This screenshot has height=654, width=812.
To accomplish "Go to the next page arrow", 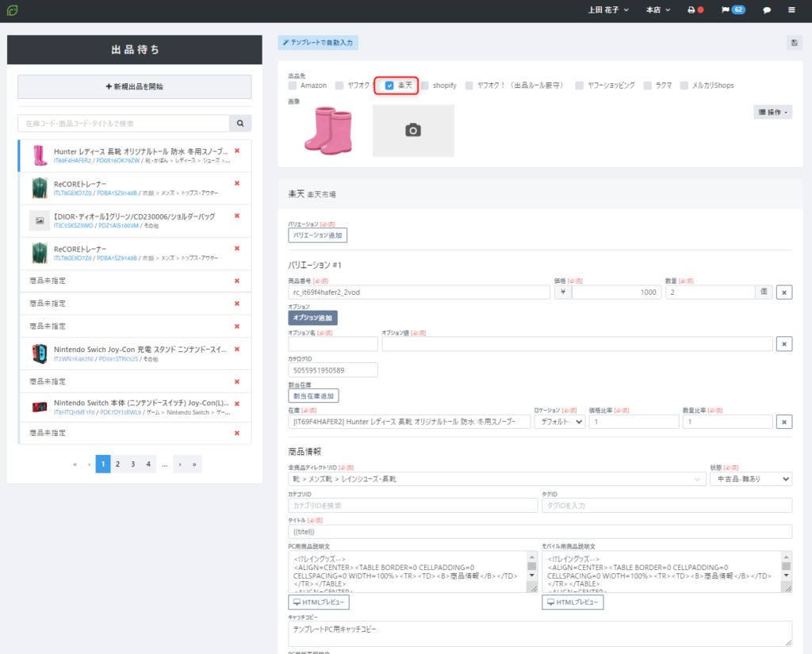I will [x=180, y=465].
